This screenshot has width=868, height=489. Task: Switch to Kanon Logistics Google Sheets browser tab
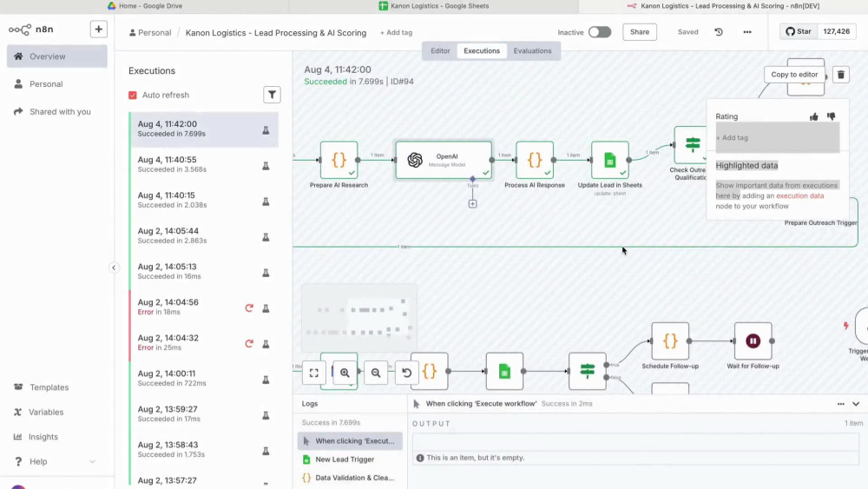point(433,6)
